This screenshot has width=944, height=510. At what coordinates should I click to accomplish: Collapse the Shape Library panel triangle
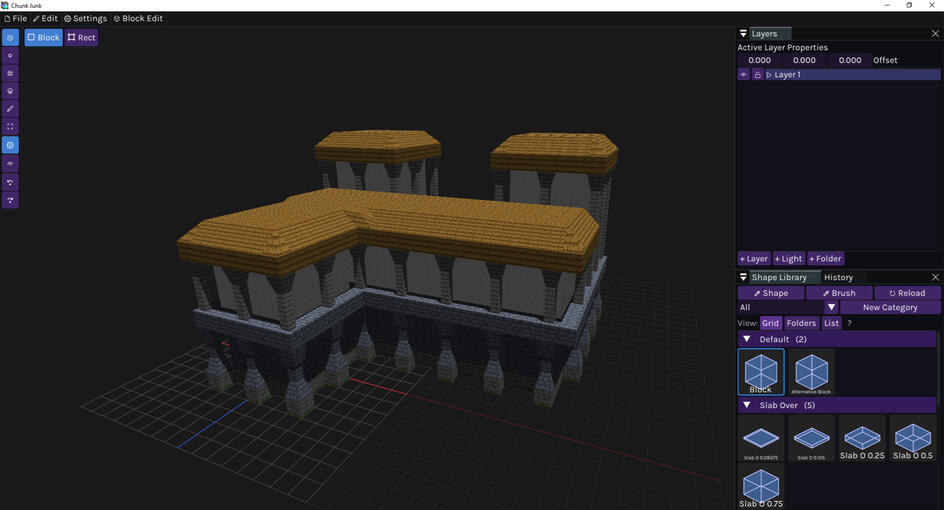click(x=744, y=277)
